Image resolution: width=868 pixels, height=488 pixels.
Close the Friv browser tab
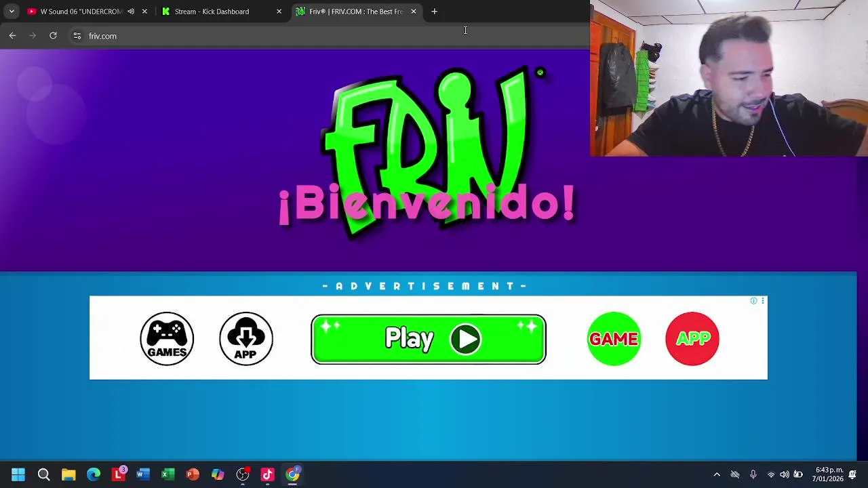coord(414,12)
